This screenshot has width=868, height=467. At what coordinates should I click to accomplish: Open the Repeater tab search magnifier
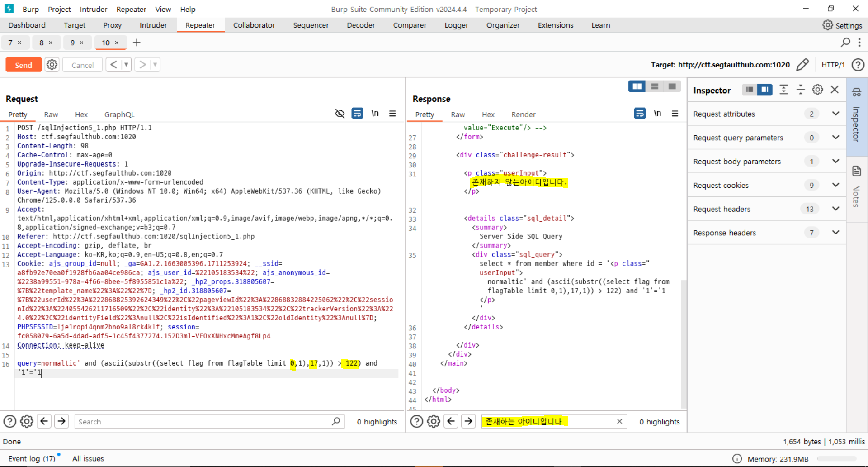pos(845,42)
